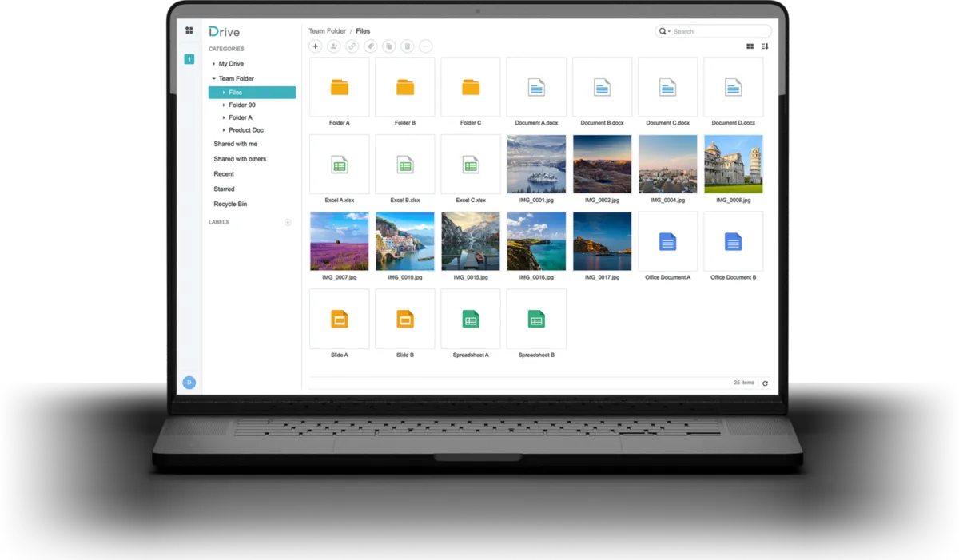Open Shared with me category
This screenshot has height=560, width=959.
[x=236, y=144]
